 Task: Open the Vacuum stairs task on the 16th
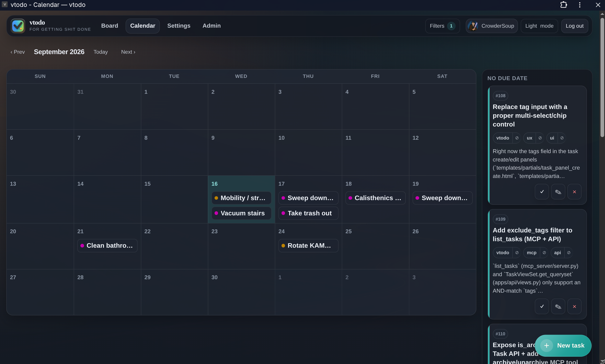[241, 213]
